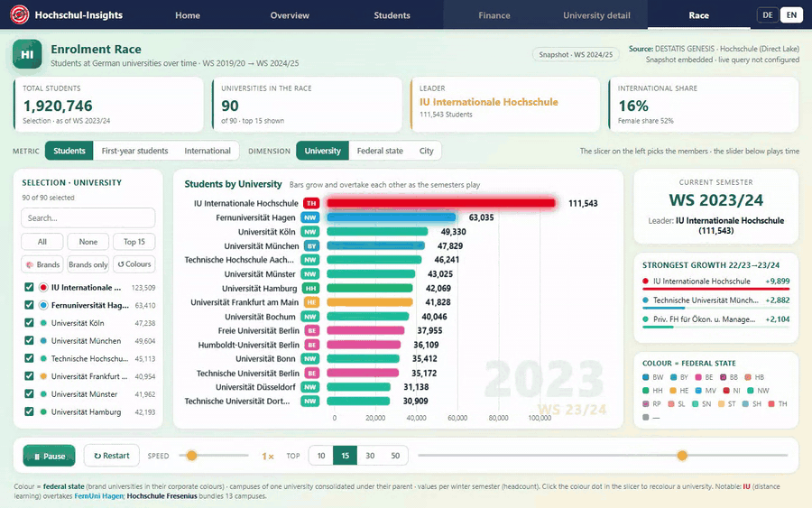Click the Hochschul-Insights logo icon
Screen dimensions: 812x508
click(20, 14)
